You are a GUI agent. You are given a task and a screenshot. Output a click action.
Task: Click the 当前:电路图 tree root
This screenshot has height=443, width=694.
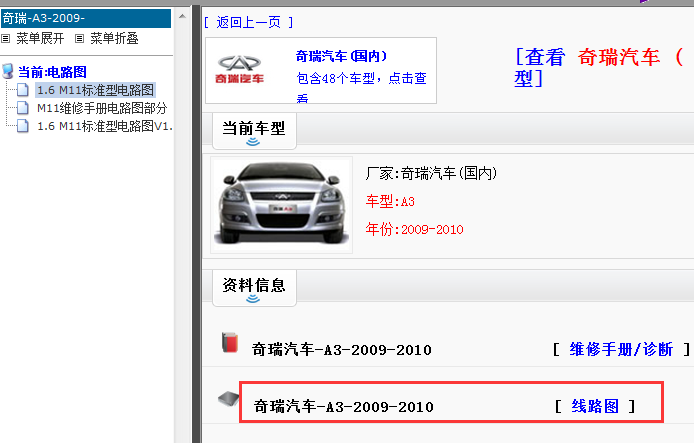[52, 72]
